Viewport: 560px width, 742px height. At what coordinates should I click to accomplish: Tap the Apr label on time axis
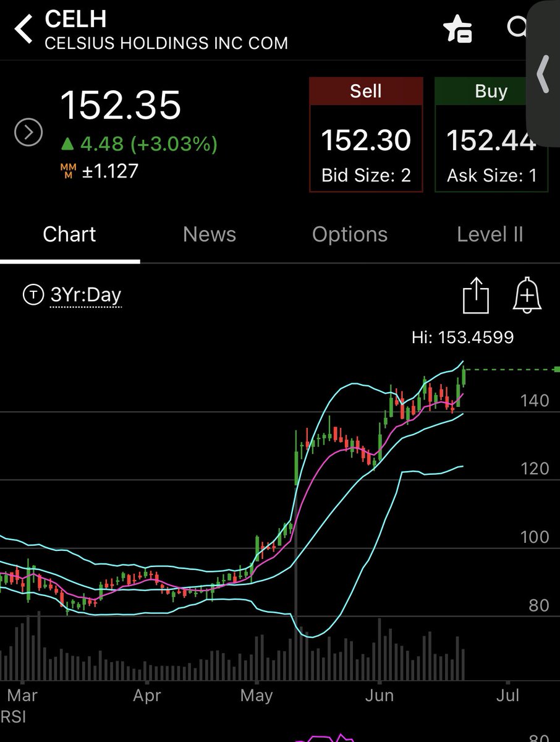pos(147,696)
